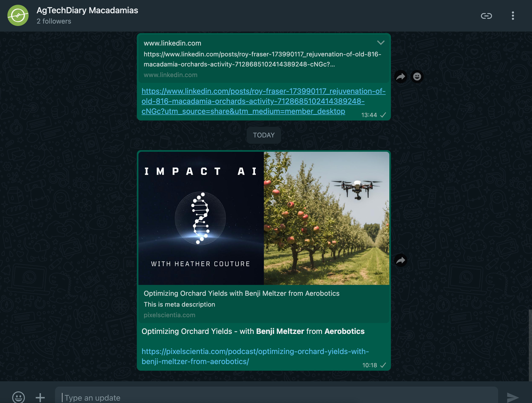Click the orchard drone preview image

click(326, 218)
